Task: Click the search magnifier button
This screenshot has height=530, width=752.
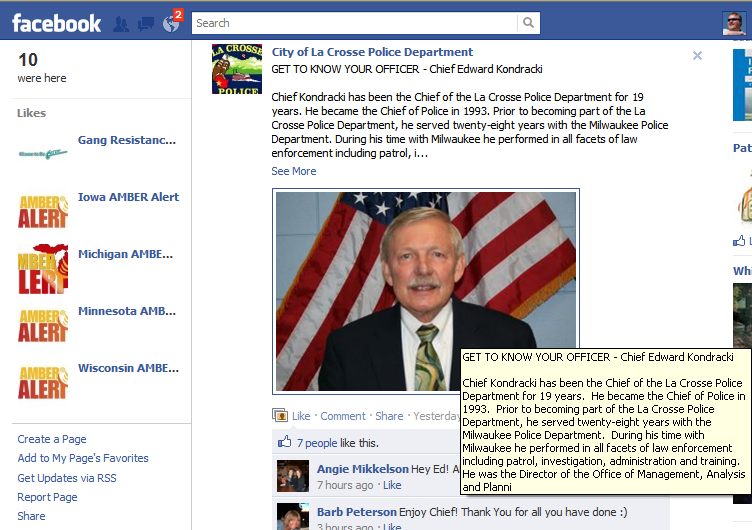Action: coord(528,23)
